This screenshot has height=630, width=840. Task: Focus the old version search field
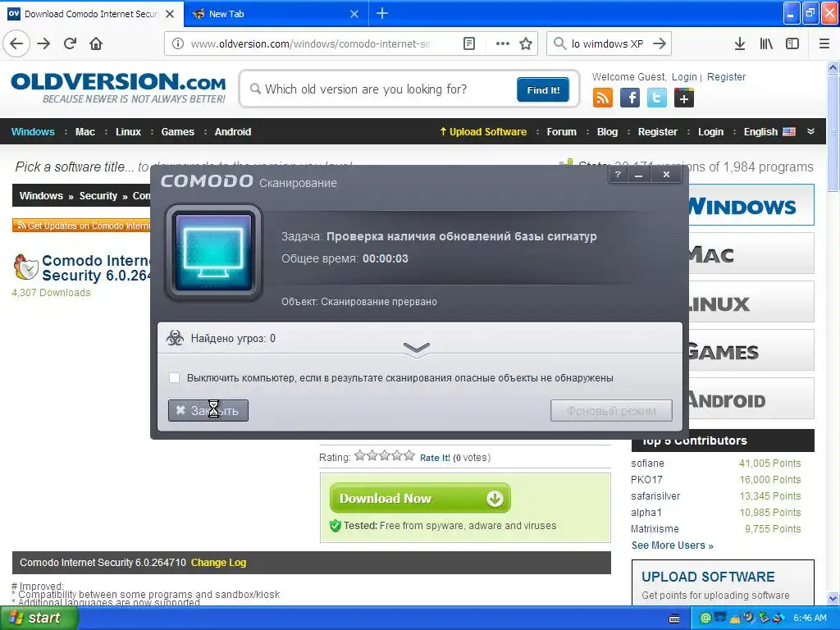pyautogui.click(x=383, y=89)
